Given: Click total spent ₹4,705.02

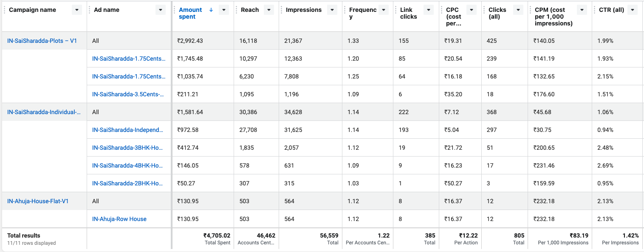Looking at the screenshot, I should [x=217, y=235].
